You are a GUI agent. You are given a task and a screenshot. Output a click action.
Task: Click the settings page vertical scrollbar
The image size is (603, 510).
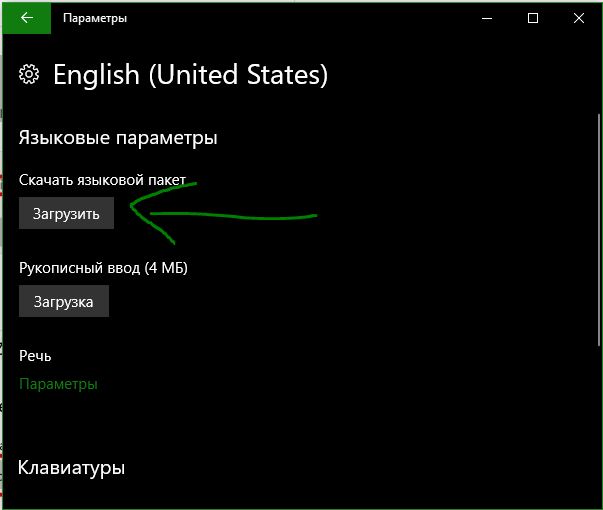click(599, 230)
